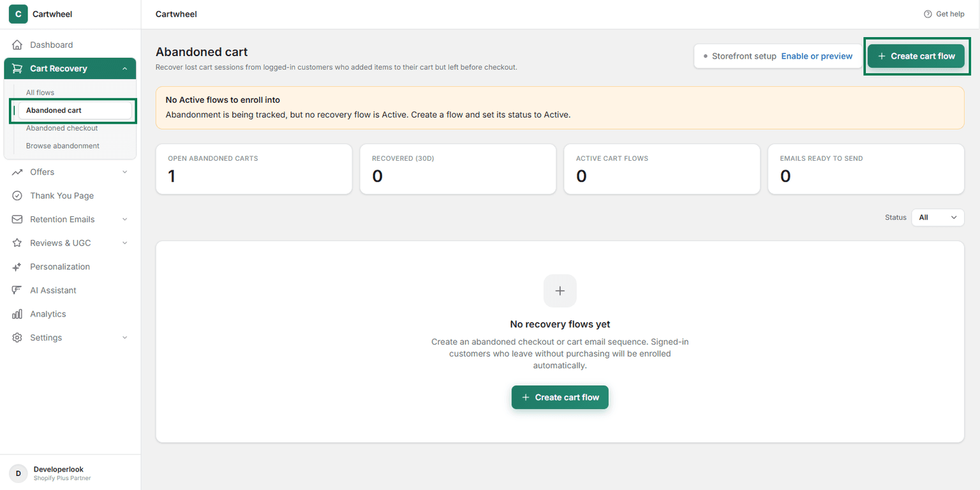Image resolution: width=980 pixels, height=490 pixels.
Task: Click Create cart flow in header
Action: tap(916, 56)
